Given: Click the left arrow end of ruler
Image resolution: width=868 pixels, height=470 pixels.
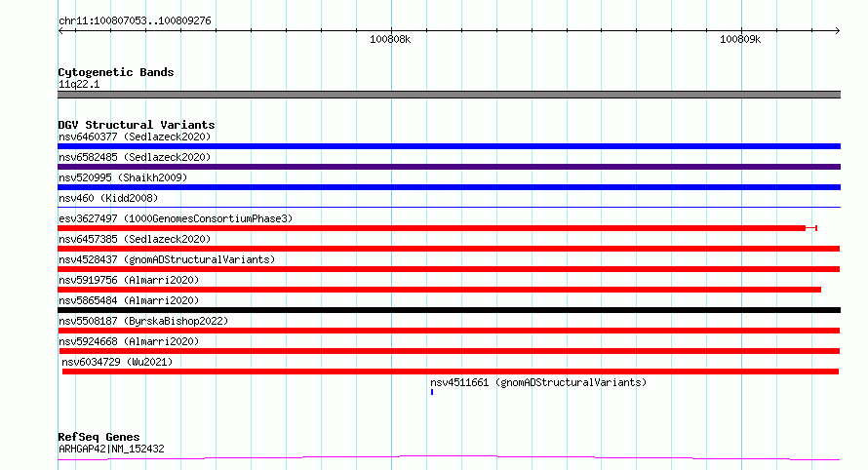Looking at the screenshot, I should 60,31.
